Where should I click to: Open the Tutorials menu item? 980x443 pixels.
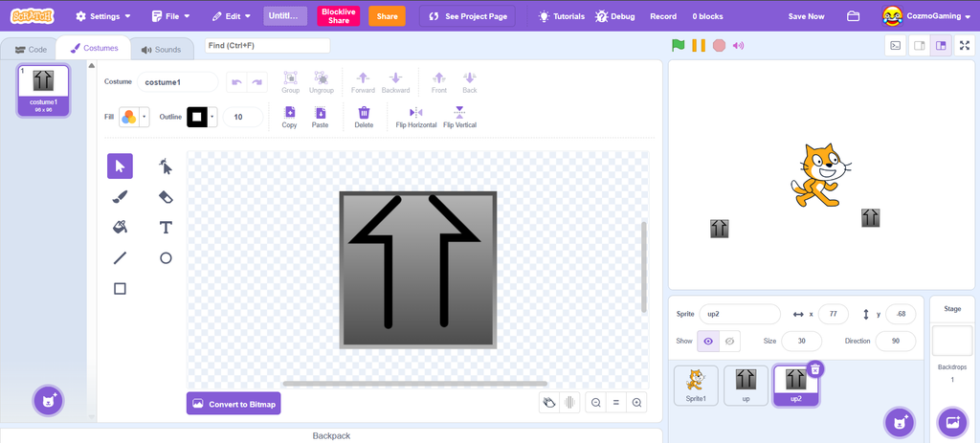tap(562, 16)
